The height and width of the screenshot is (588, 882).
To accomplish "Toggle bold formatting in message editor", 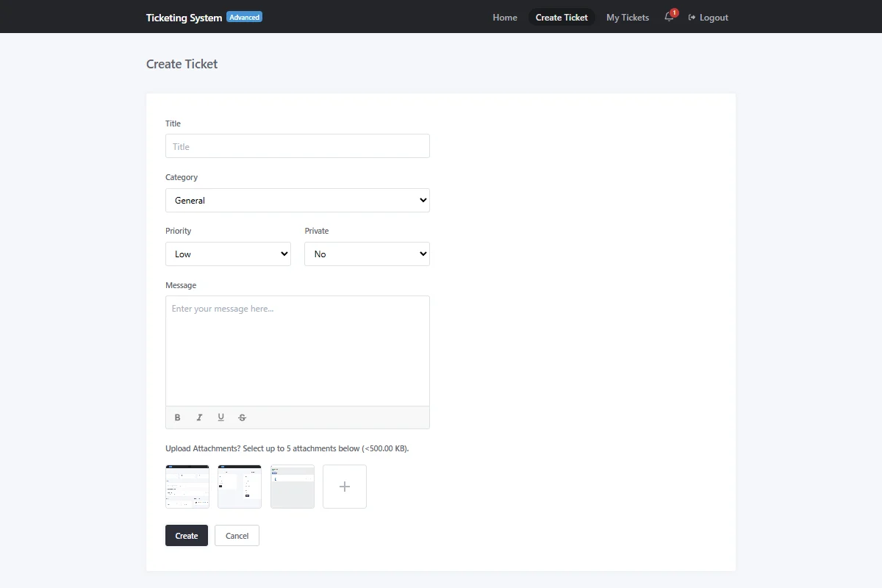I will 177,417.
